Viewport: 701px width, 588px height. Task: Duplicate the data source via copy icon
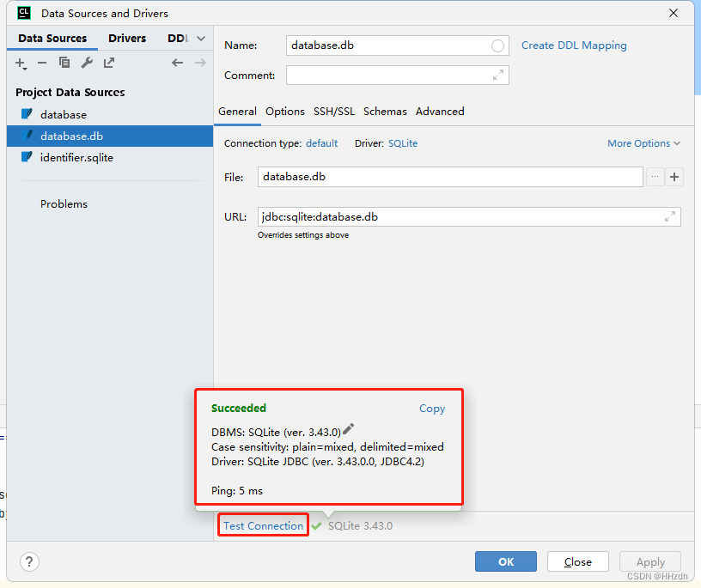pos(64,63)
